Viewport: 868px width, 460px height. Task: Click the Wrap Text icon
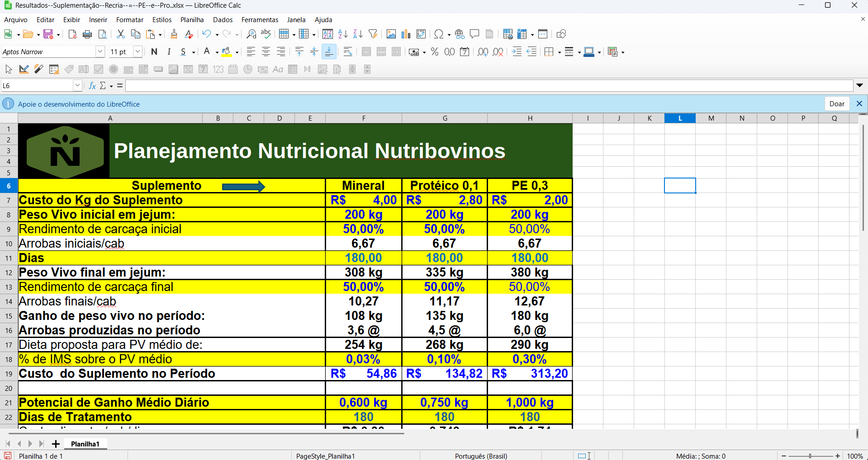click(x=348, y=52)
